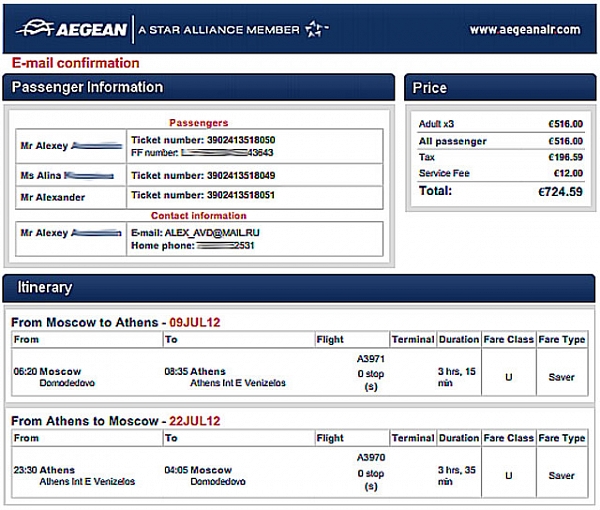Select the Passenger Information section header

(x=88, y=87)
